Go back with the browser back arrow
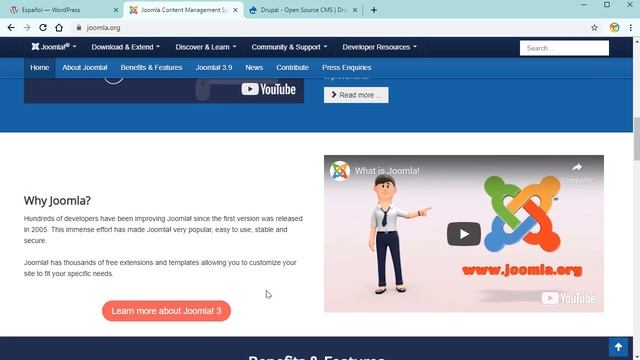This screenshot has width=640, height=360. pos(11,28)
